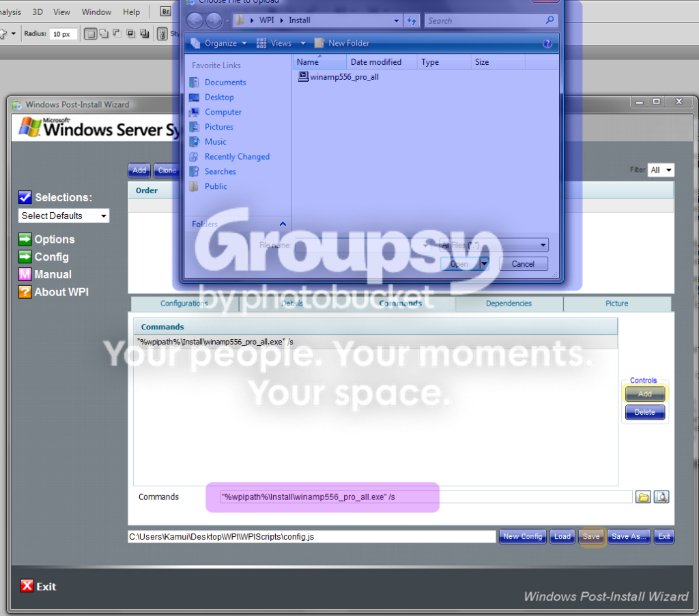Click the Save As... button
Viewport: 699px width, 616px height.
(x=629, y=536)
